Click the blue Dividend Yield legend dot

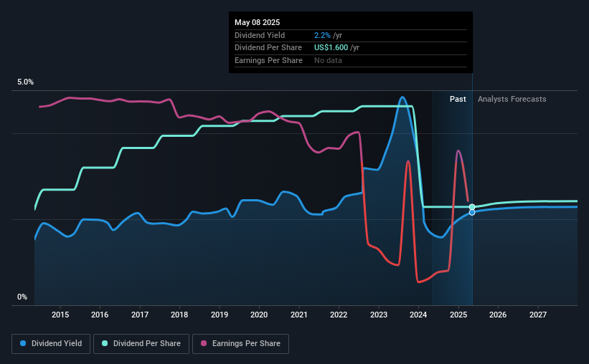pyautogui.click(x=23, y=343)
